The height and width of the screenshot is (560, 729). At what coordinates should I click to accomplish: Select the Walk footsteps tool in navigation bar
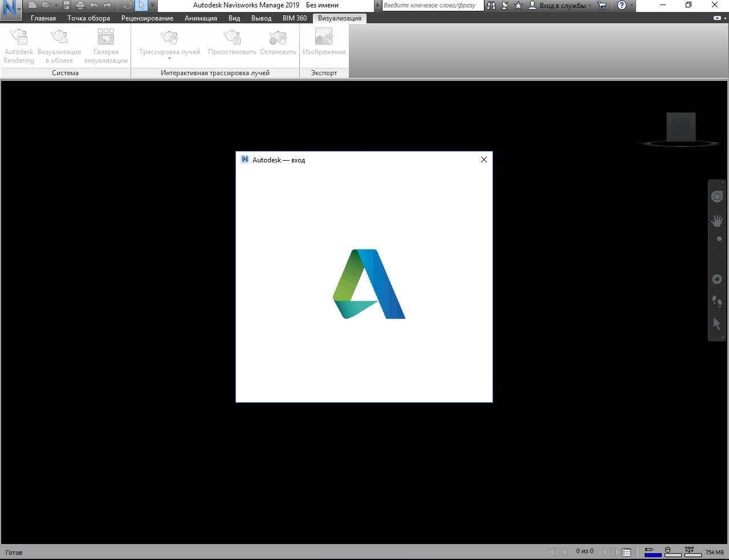tap(717, 301)
